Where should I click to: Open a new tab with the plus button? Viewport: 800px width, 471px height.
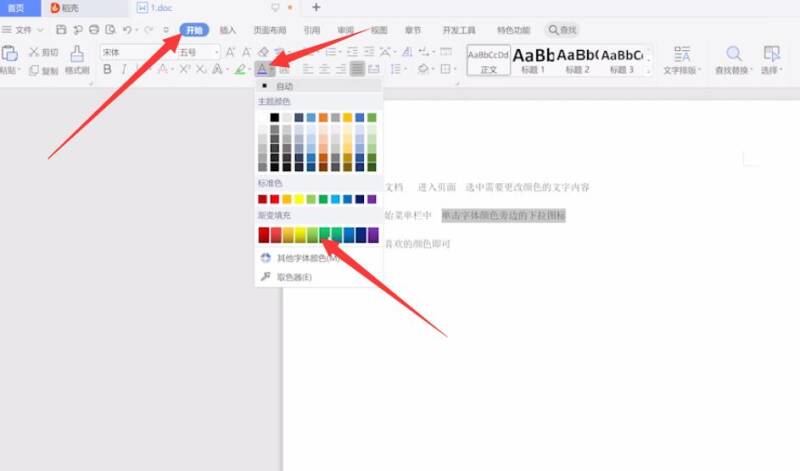(316, 7)
